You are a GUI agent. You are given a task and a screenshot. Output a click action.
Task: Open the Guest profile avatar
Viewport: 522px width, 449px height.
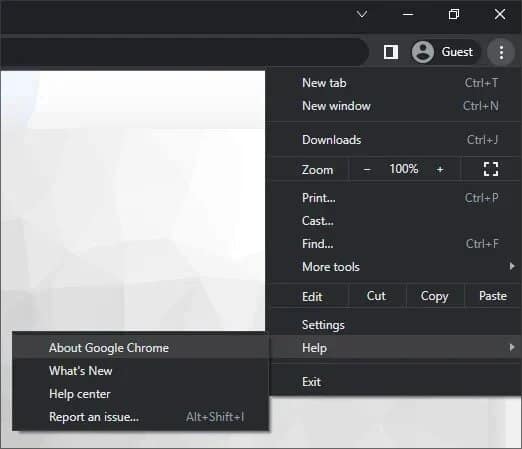coord(423,52)
